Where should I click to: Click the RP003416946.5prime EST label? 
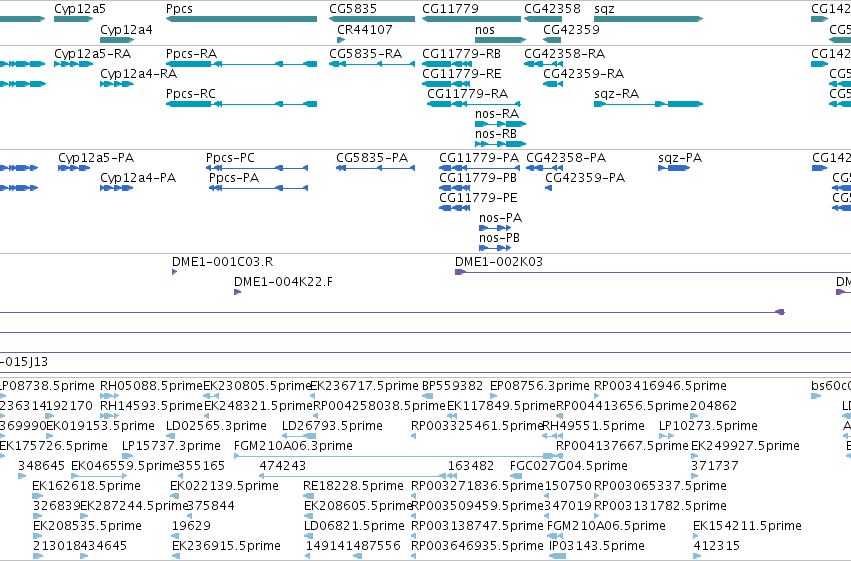(661, 386)
